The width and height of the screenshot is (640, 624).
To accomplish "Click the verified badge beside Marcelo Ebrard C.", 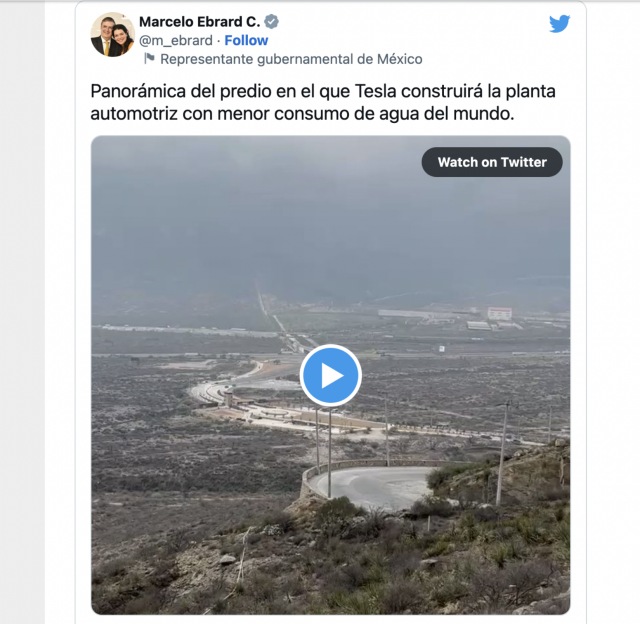I will coord(271,22).
